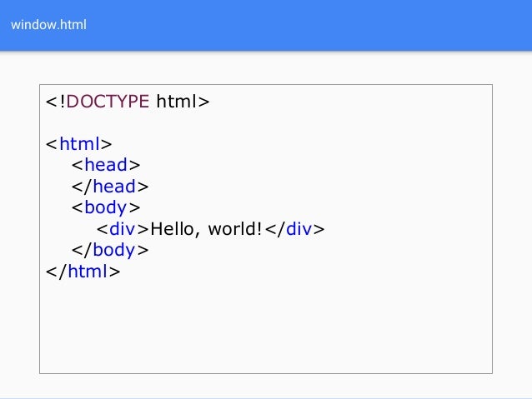This screenshot has width=532, height=399.
Task: Click the window.html title in header
Action: (x=48, y=25)
